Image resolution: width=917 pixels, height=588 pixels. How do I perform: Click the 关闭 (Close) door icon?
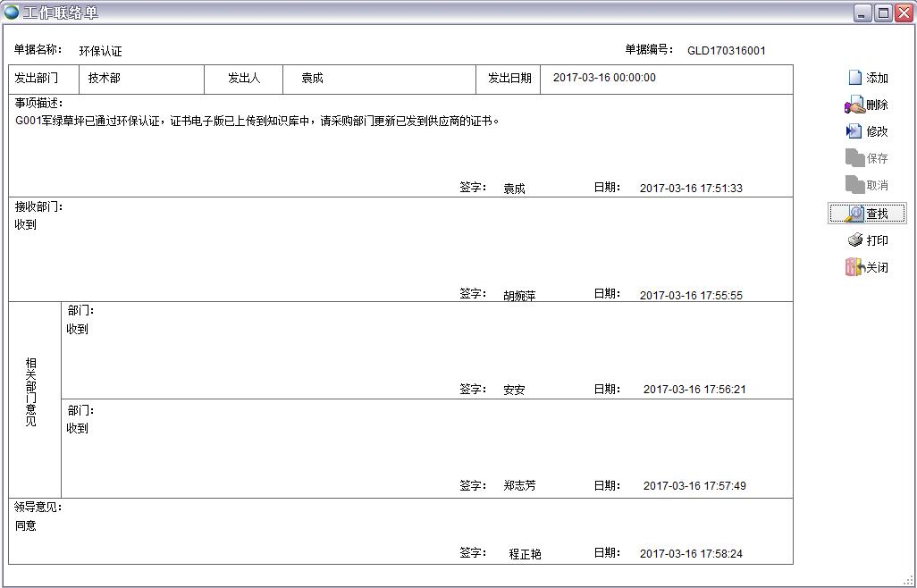click(854, 267)
